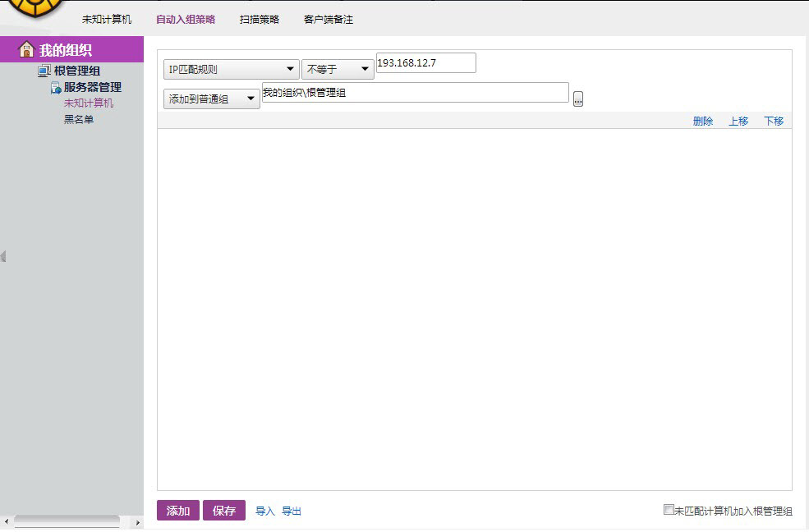Switch to the 扫描策略 tab
Viewport: 809px width, 532px height.
pyautogui.click(x=260, y=20)
